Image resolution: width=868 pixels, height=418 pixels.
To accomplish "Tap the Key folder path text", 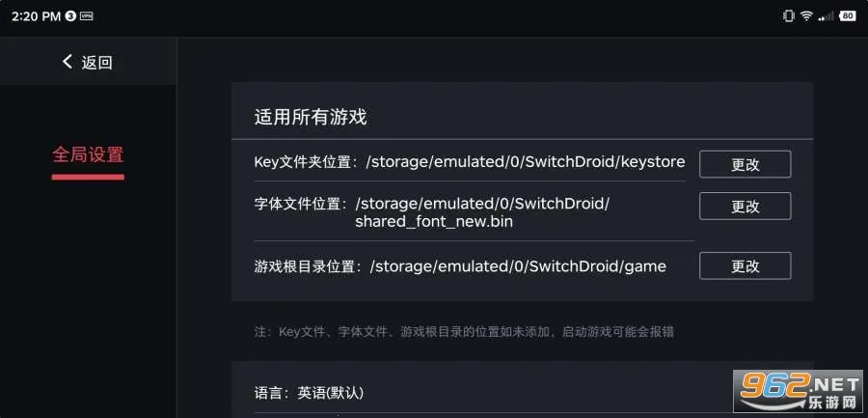I will 525,161.
